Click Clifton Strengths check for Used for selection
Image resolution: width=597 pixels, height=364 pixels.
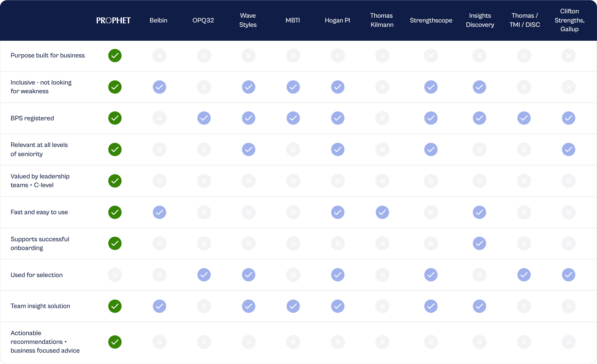(x=569, y=275)
